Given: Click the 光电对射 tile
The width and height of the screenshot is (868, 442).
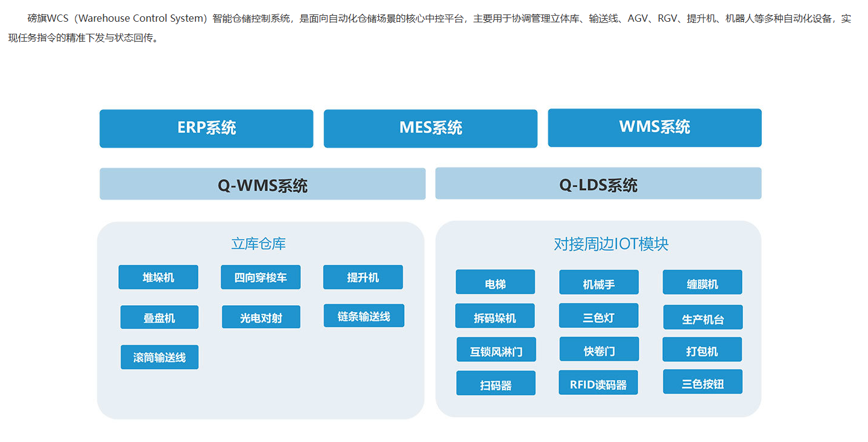Looking at the screenshot, I should click(x=261, y=317).
